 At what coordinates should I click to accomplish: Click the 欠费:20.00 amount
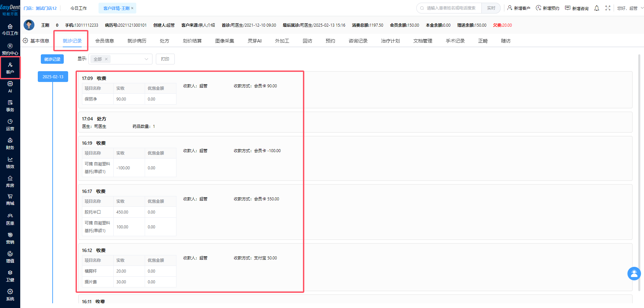pyautogui.click(x=502, y=25)
